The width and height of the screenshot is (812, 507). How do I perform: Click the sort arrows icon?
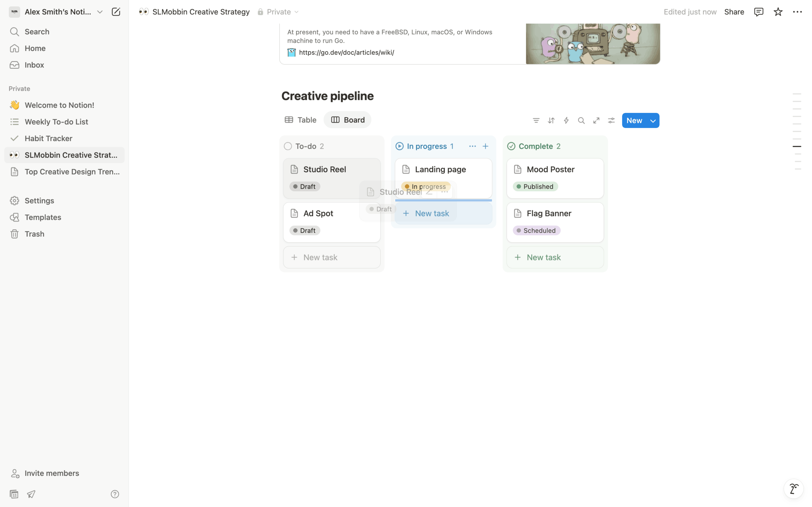pos(551,120)
